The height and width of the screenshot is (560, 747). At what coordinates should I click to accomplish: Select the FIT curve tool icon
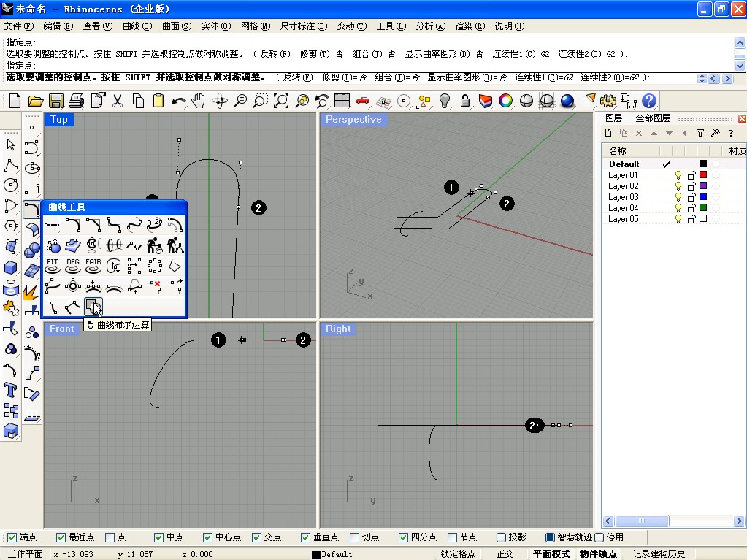(53, 265)
